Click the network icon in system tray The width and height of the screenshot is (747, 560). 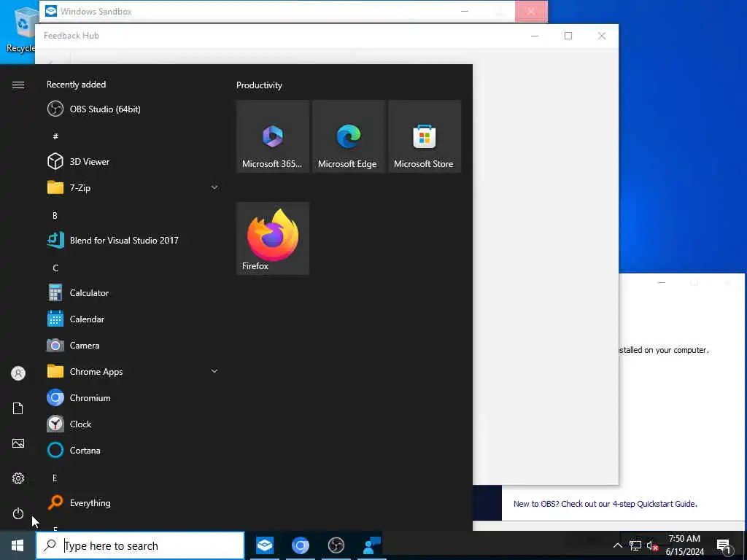pyautogui.click(x=635, y=545)
